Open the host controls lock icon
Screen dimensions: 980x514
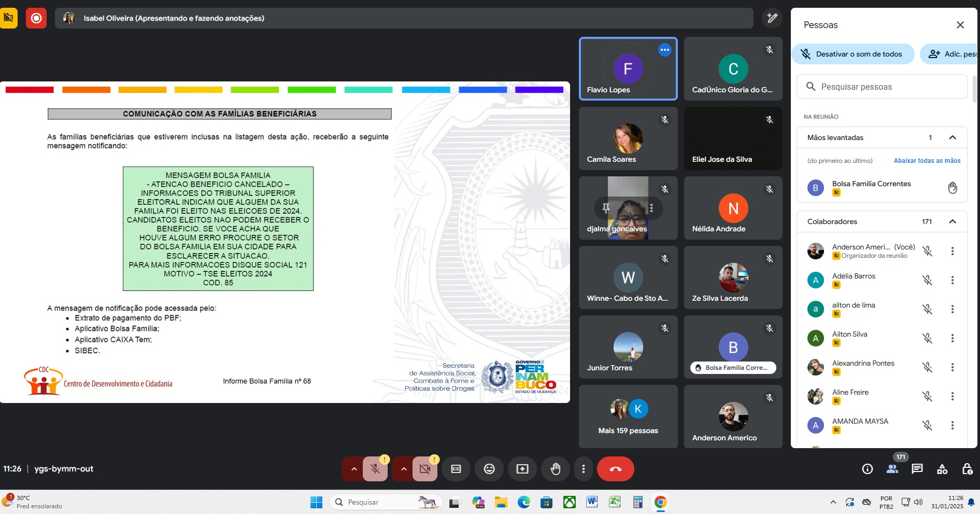coord(967,469)
